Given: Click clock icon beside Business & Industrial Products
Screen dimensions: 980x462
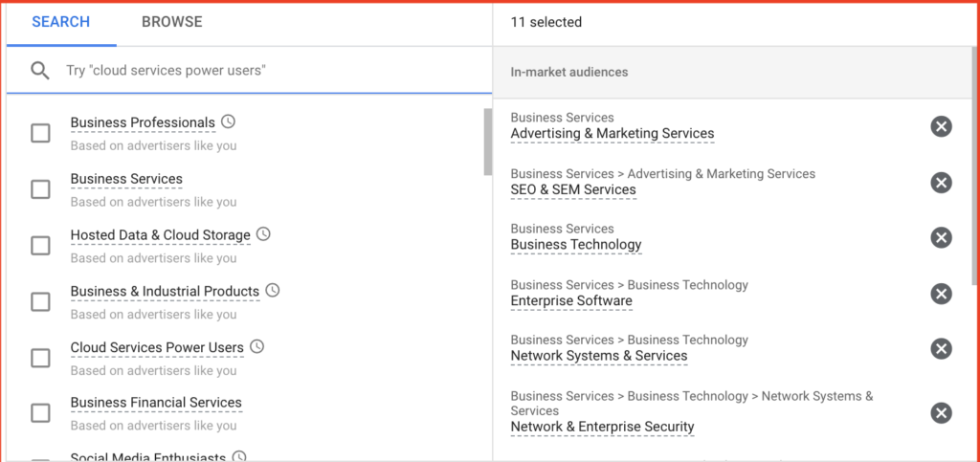Looking at the screenshot, I should [x=273, y=291].
